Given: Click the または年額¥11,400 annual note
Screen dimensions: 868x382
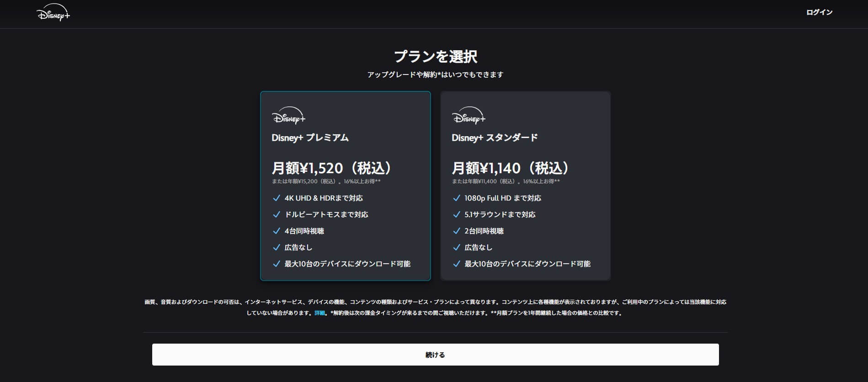Looking at the screenshot, I should coord(506,181).
